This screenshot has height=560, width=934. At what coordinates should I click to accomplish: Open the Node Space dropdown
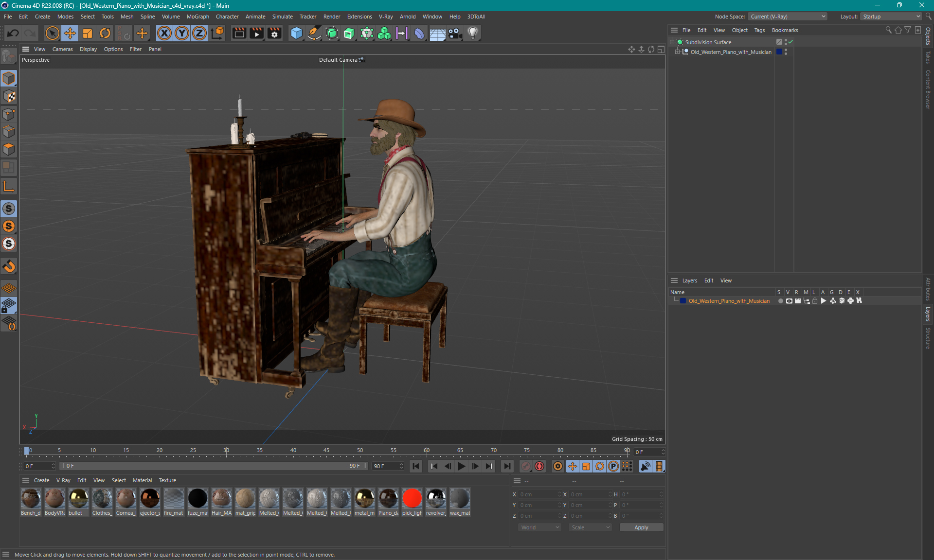click(787, 17)
